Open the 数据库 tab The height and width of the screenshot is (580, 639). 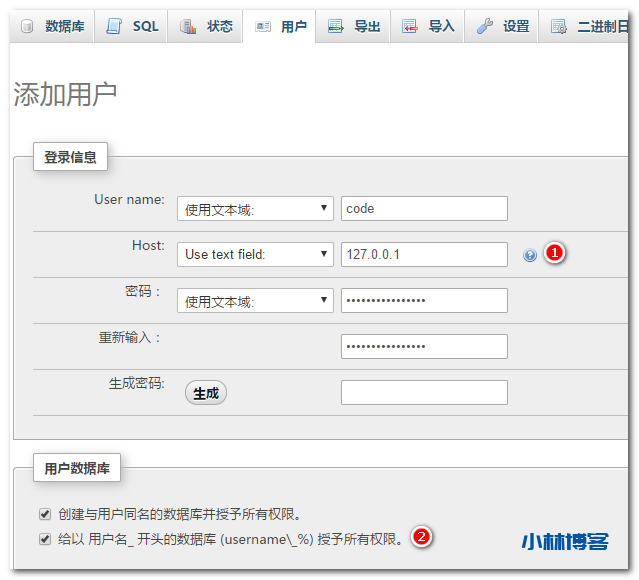53,26
